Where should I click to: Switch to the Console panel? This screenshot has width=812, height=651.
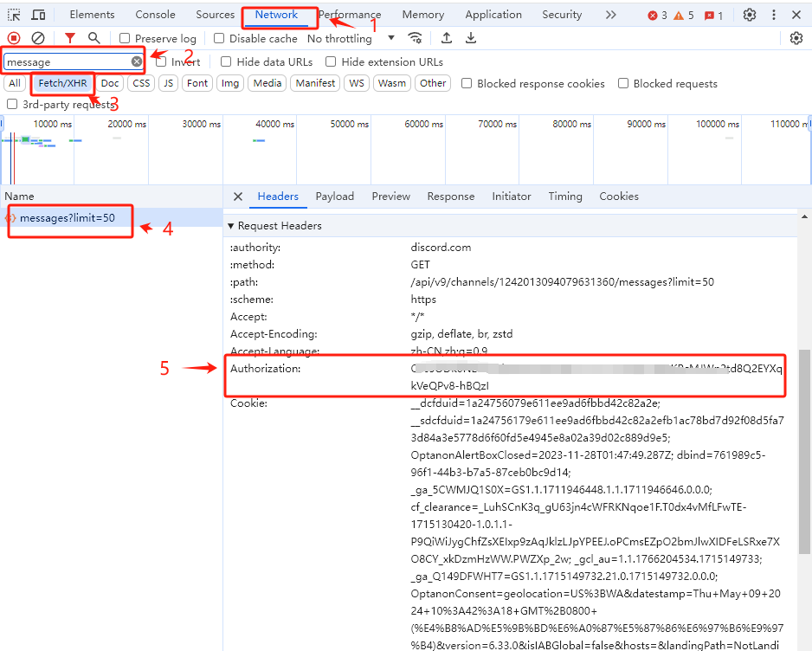(x=155, y=14)
